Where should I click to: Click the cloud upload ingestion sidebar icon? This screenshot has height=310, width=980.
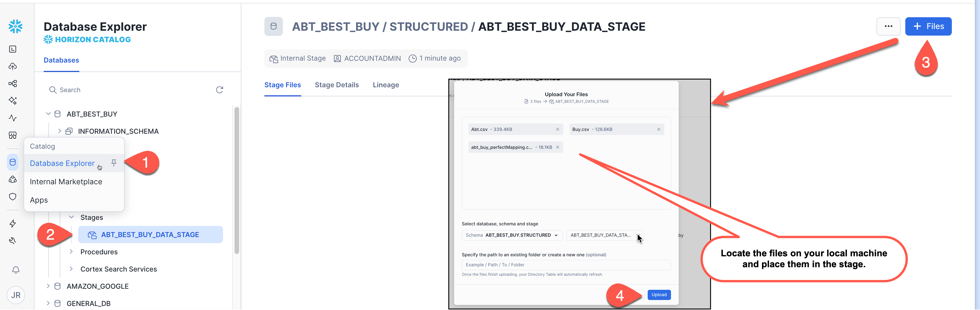tap(13, 67)
